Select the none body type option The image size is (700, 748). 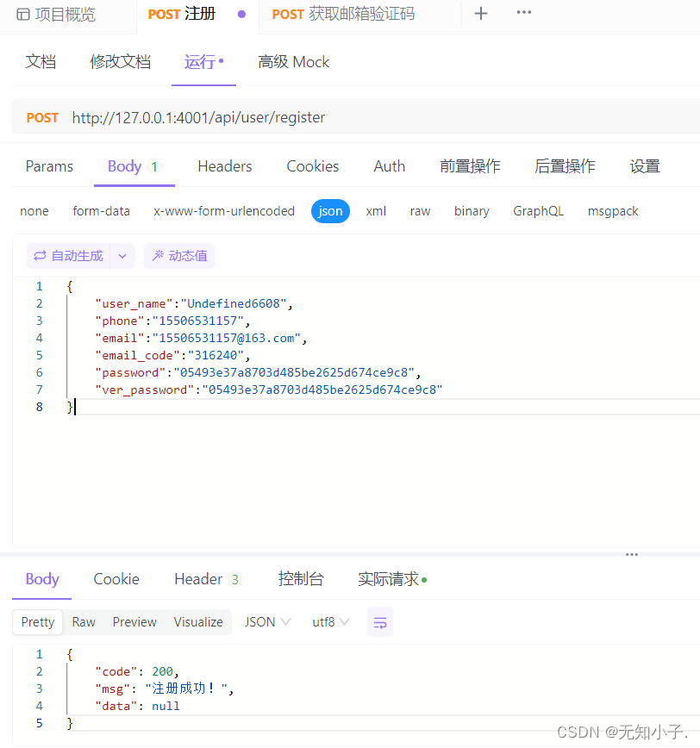pos(34,210)
